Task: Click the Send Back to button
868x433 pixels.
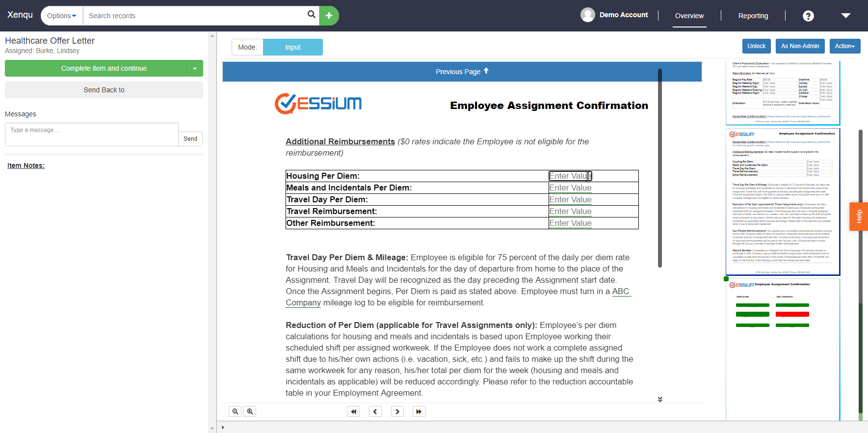Action: pos(104,90)
